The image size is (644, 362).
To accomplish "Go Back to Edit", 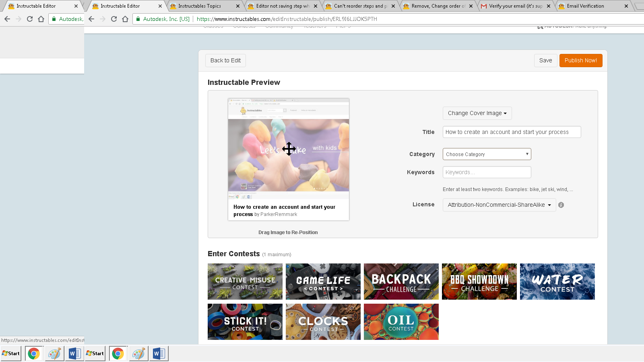I will 225,60.
